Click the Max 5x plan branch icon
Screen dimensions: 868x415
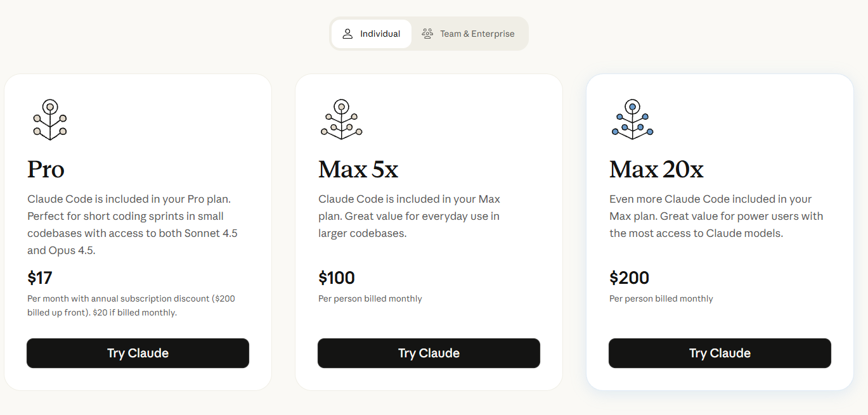click(x=341, y=119)
